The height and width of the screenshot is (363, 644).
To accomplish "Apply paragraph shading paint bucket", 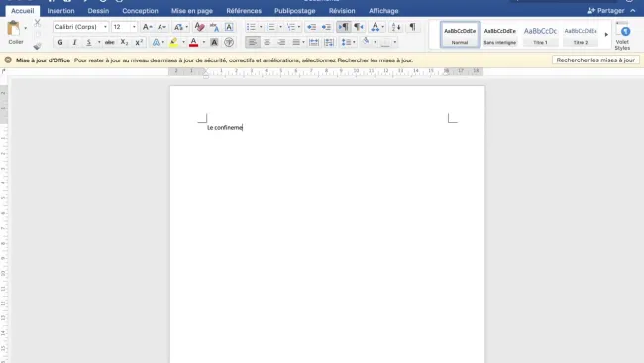I will [366, 41].
